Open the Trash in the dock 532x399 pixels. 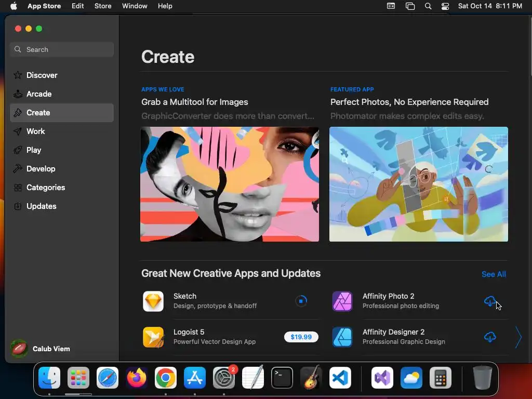[483, 378]
